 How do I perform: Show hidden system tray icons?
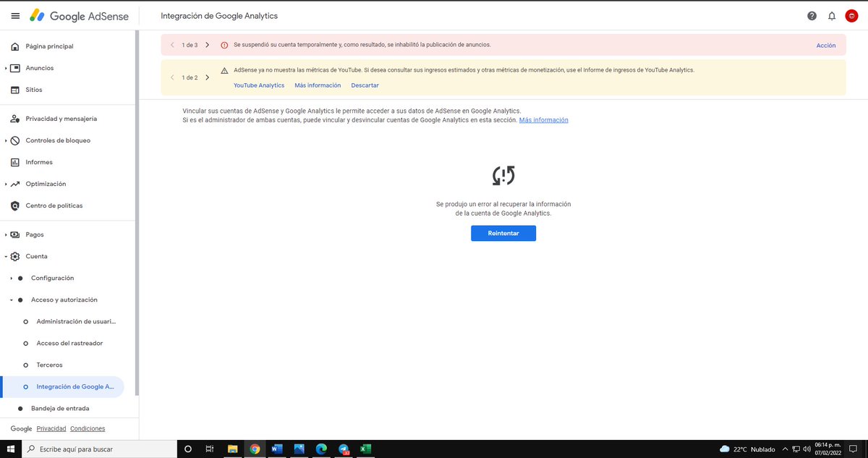(x=786, y=449)
